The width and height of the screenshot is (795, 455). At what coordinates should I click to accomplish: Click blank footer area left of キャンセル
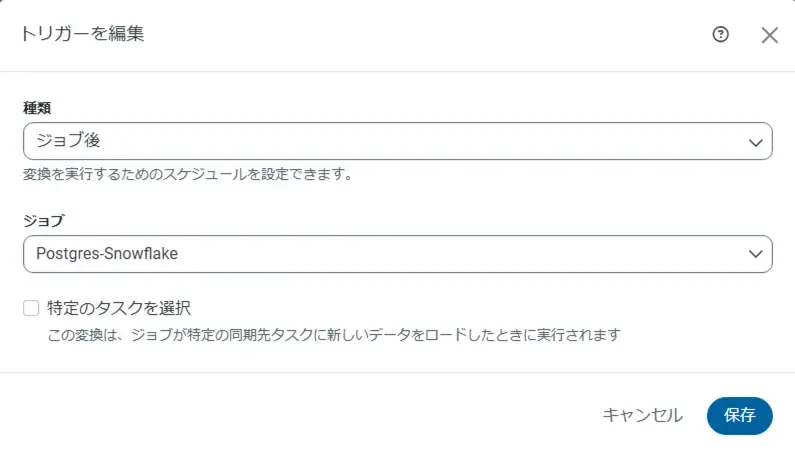coord(300,415)
